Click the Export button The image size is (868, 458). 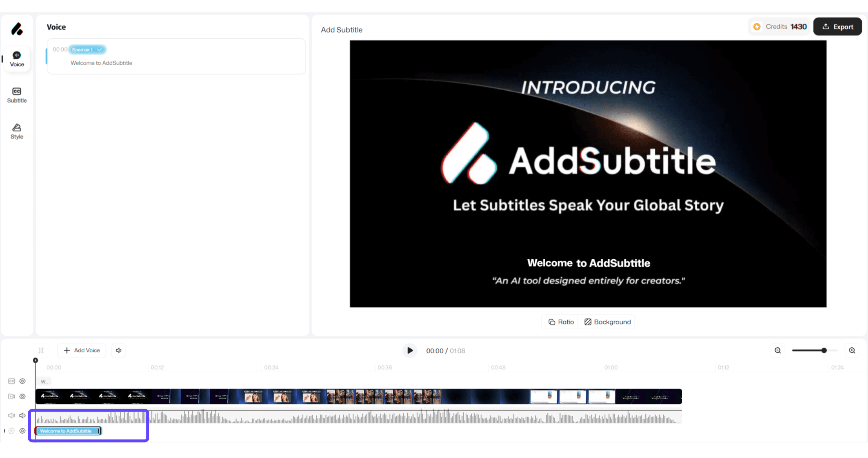click(x=837, y=27)
